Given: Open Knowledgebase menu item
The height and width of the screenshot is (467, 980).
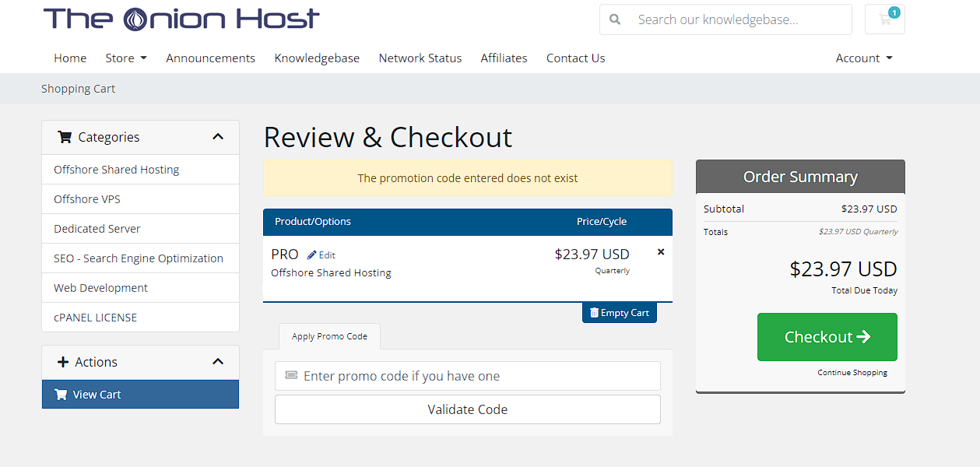Looking at the screenshot, I should click(x=317, y=58).
